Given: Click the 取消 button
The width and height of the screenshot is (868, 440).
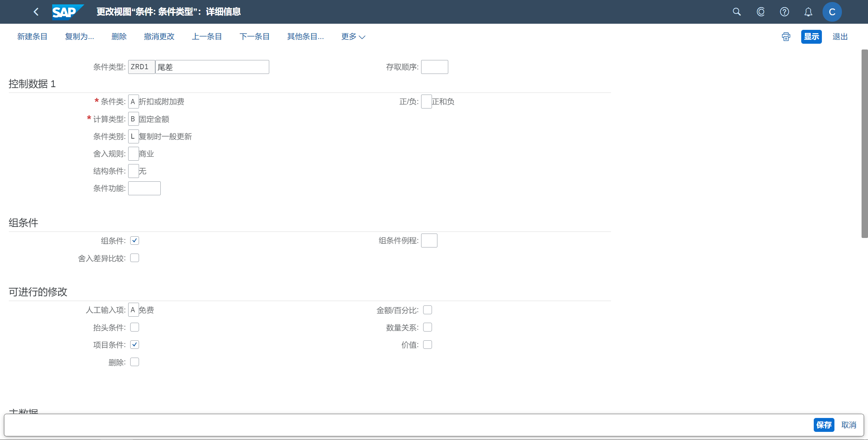Looking at the screenshot, I should (849, 425).
